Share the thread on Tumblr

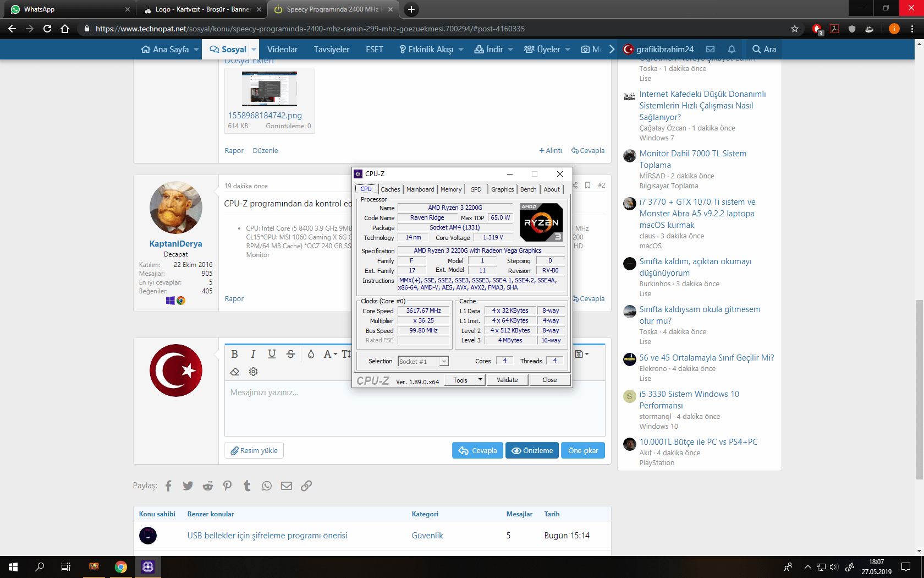click(x=247, y=486)
